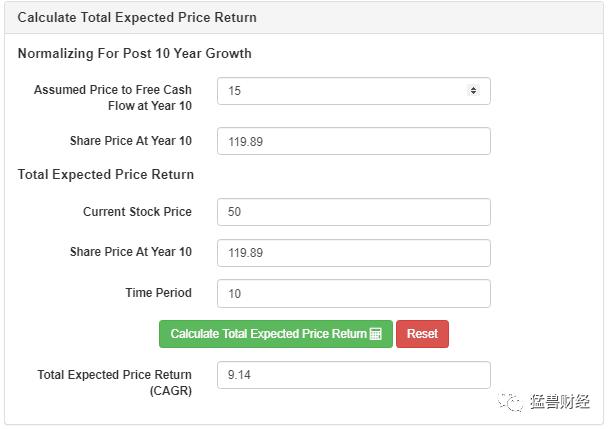
Task: Click the calculator icon on the Calculate button
Action: tap(376, 334)
